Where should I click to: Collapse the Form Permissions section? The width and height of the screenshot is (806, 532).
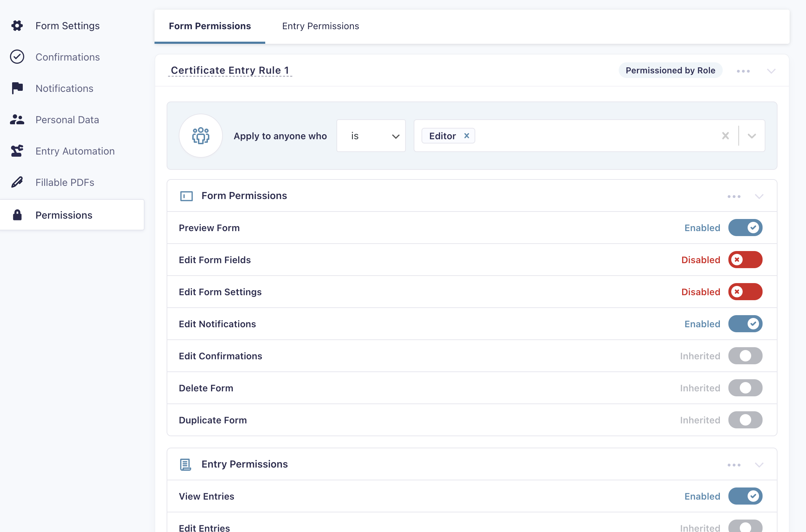[759, 197]
